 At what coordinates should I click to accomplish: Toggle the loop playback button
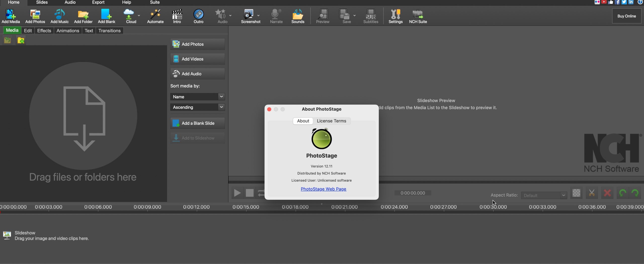pyautogui.click(x=261, y=193)
